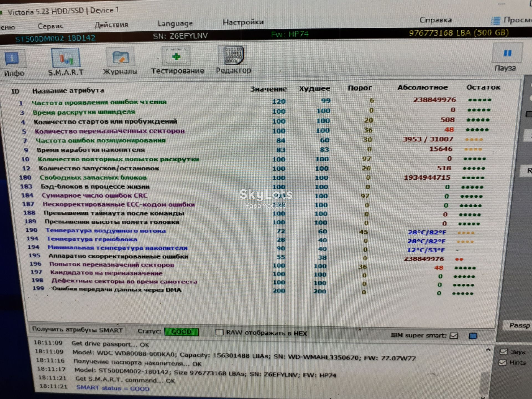Select row Суммарное число ошибок CRC

click(252, 196)
